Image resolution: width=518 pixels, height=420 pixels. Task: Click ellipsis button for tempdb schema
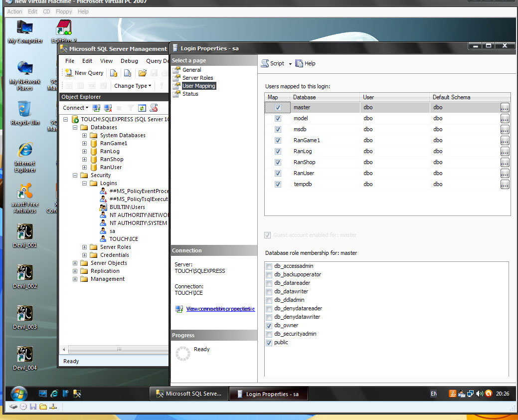(505, 185)
